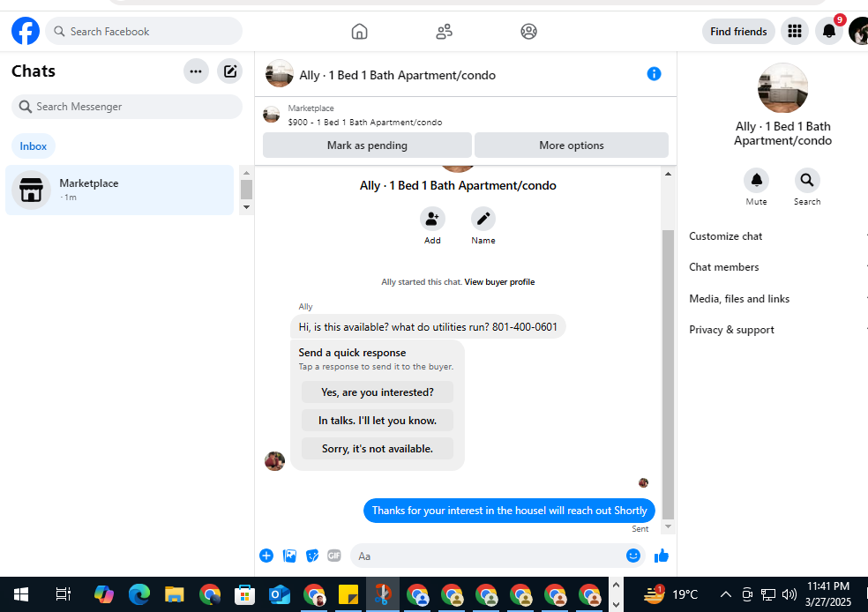Open weather widget showing 19°C
The width and height of the screenshot is (868, 612).
[670, 595]
